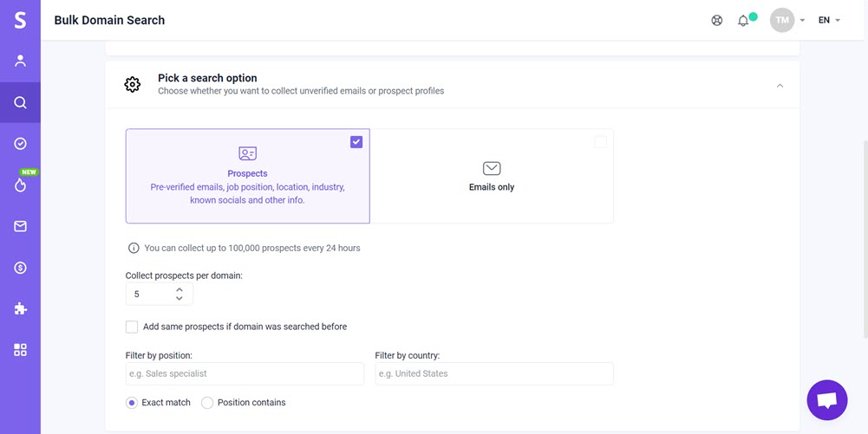868x434 pixels.
Task: Open the checkmark verifier sidebar icon
Action: click(20, 144)
